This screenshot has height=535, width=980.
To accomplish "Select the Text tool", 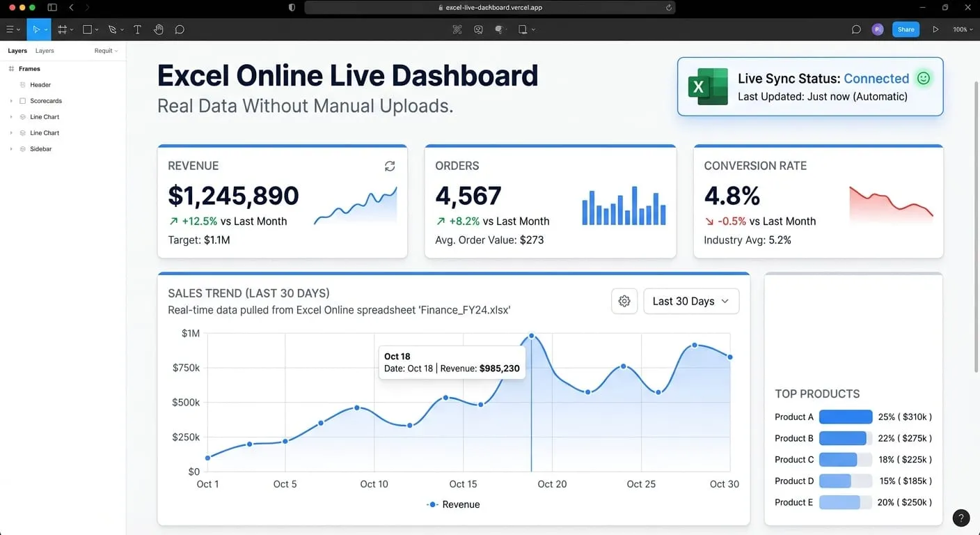I will click(137, 29).
